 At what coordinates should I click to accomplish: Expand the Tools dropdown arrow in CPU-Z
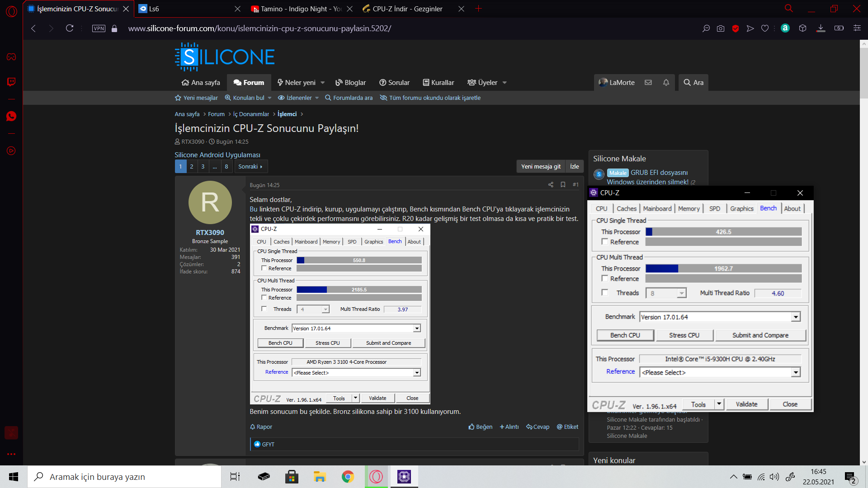[719, 404]
